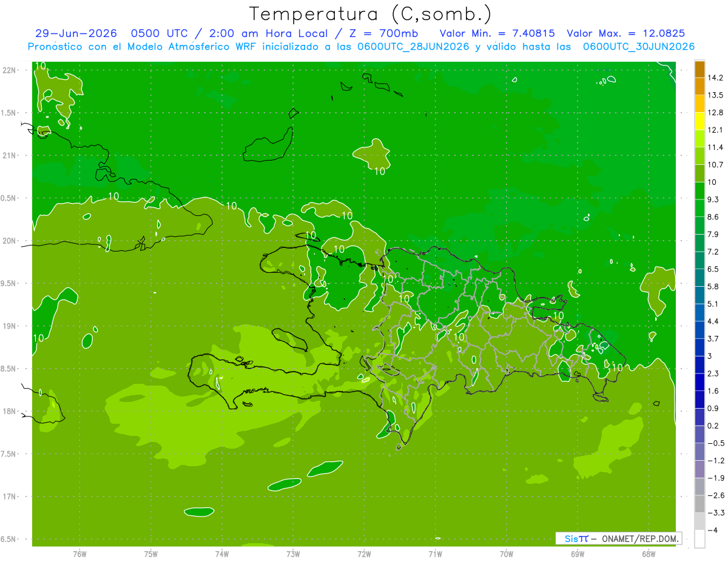This screenshot has height=562, width=728.
Task: Click the "20N" latitude label
Action: [10, 241]
